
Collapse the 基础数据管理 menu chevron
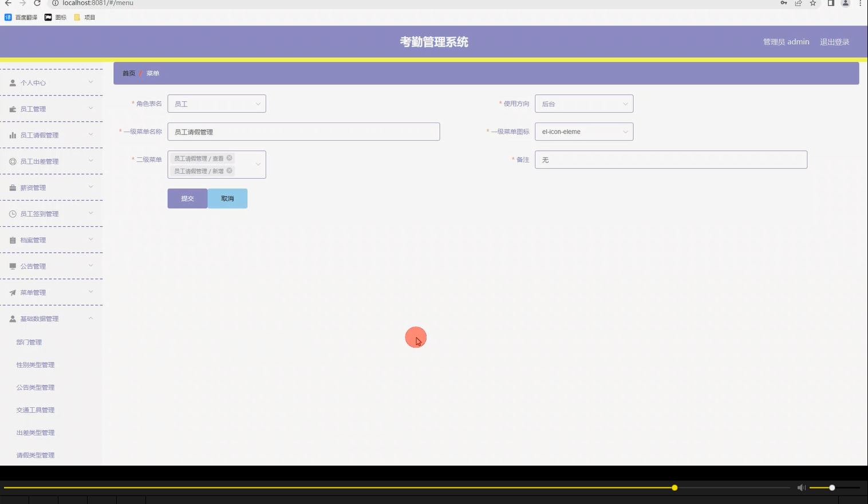91,318
